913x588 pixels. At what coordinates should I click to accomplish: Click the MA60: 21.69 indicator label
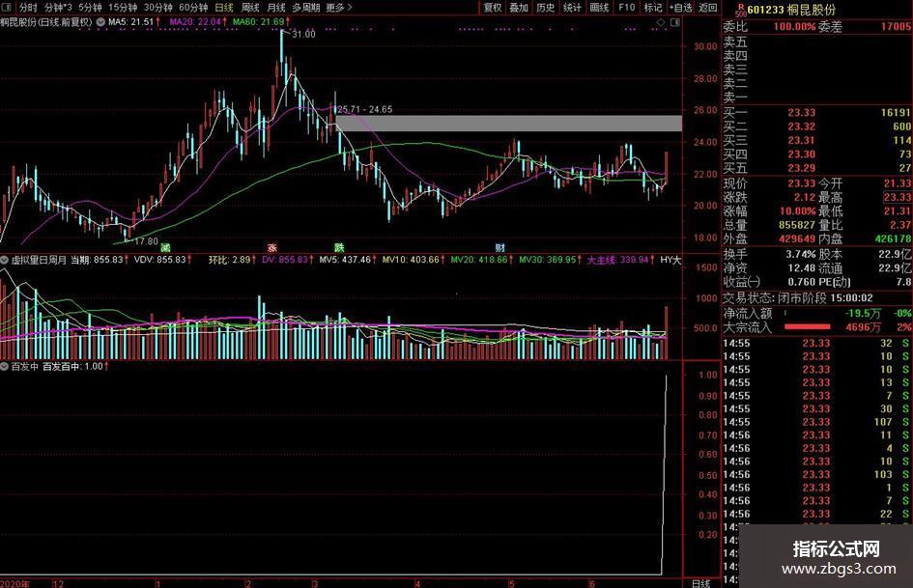(262, 22)
